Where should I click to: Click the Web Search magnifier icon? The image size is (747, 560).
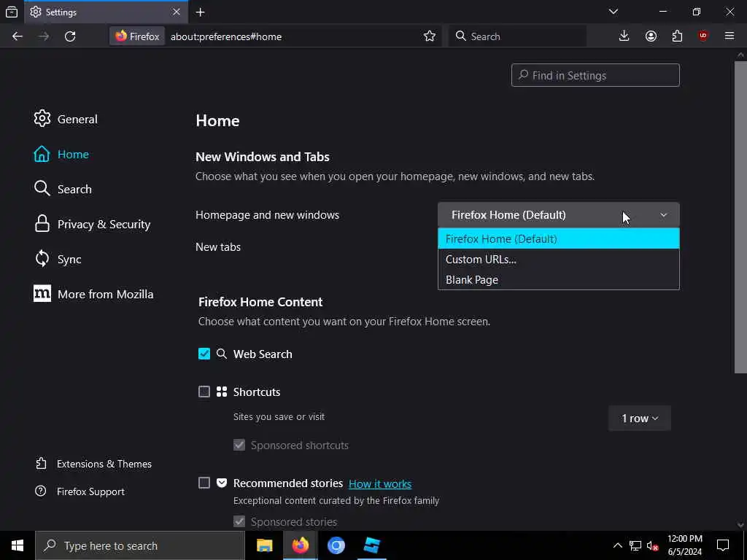[222, 354]
